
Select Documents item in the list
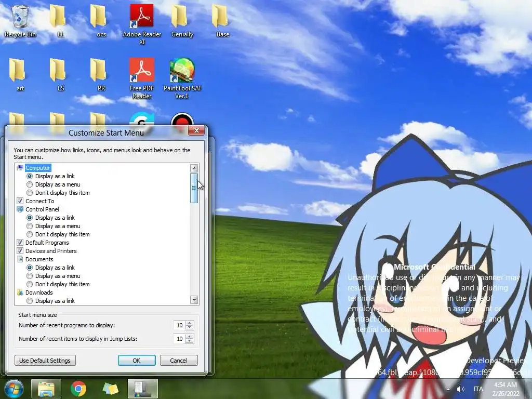39,259
